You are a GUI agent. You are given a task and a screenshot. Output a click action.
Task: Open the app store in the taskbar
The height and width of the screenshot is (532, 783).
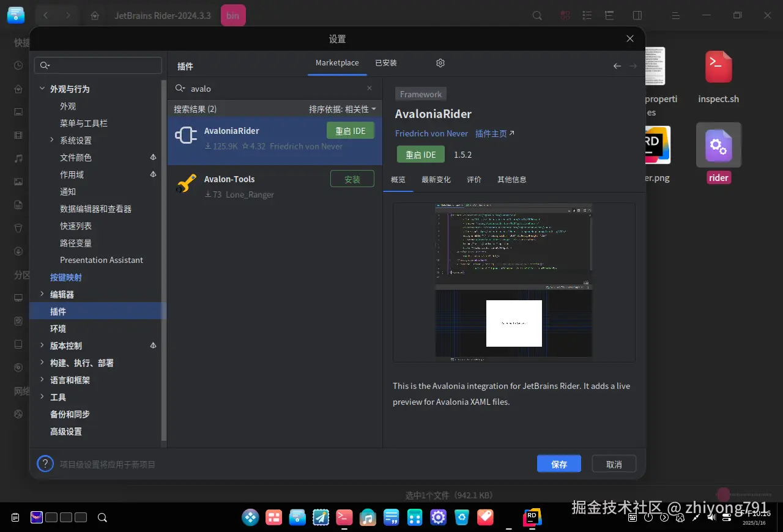(x=485, y=517)
